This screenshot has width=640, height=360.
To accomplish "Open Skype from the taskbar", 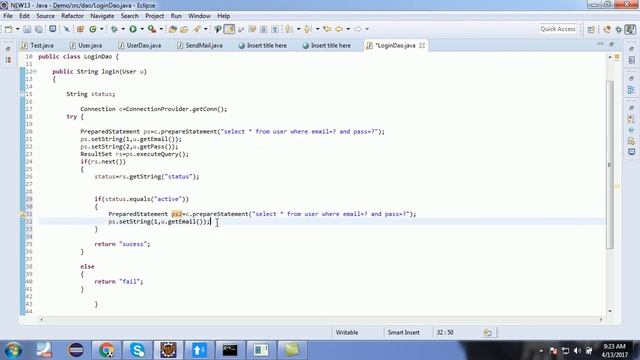I will click(x=138, y=350).
